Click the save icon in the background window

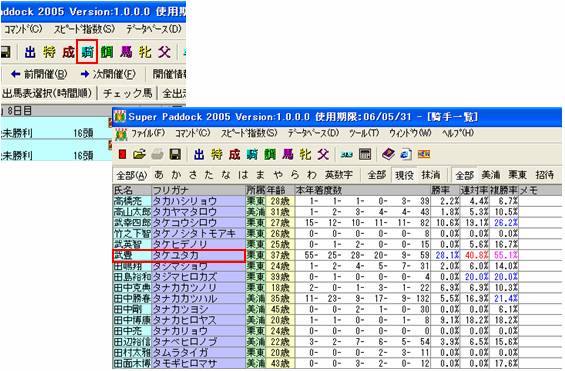pos(5,52)
